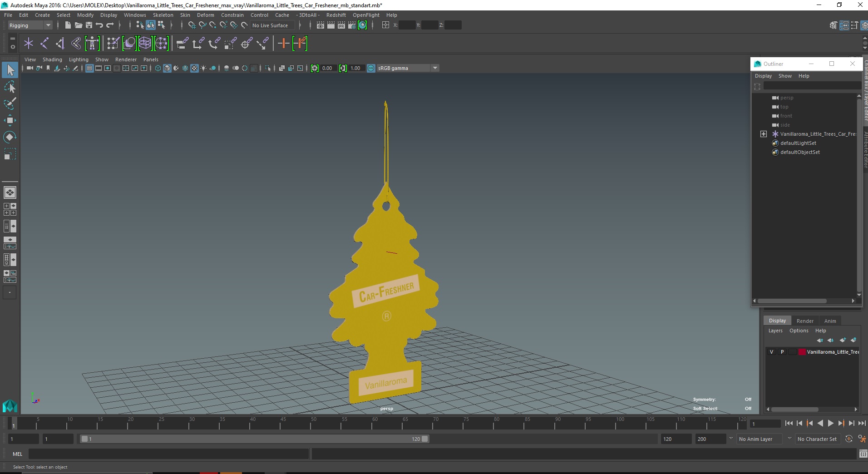This screenshot has height=474, width=868.
Task: Click the Render View icon in status line
Action: [x=321, y=25]
